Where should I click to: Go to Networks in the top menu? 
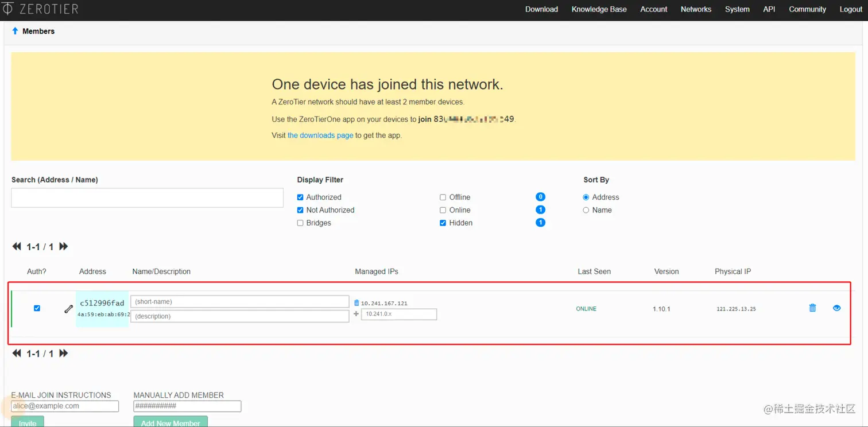tap(696, 9)
